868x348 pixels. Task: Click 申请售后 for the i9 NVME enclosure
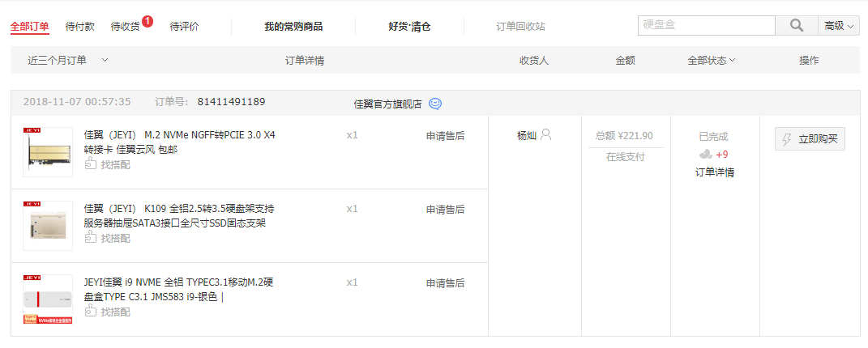point(445,282)
